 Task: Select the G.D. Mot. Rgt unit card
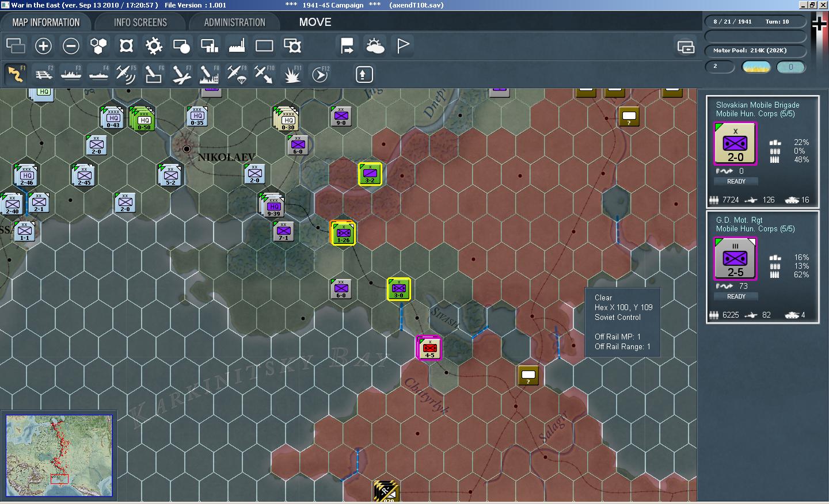point(762,267)
